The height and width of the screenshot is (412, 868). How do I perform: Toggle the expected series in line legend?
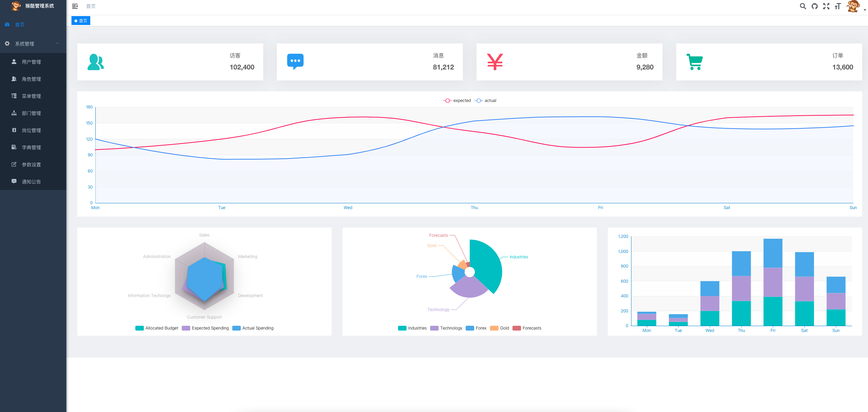click(457, 101)
